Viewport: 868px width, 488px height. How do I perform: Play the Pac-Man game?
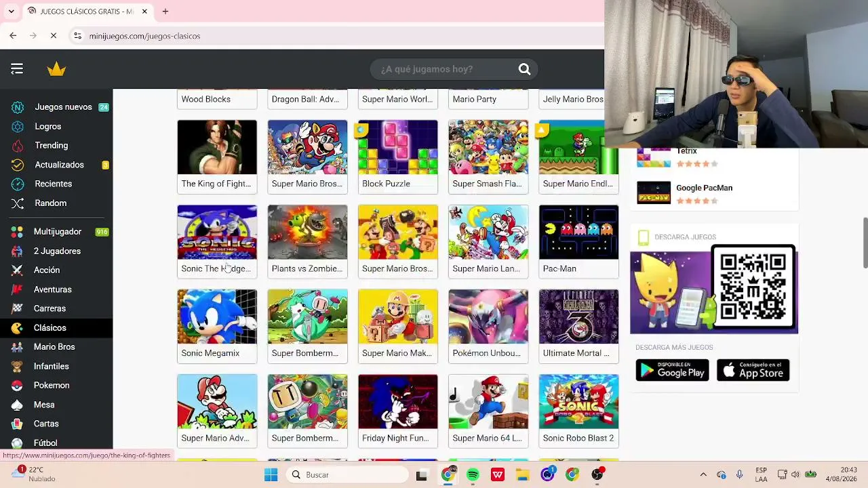[x=578, y=241]
